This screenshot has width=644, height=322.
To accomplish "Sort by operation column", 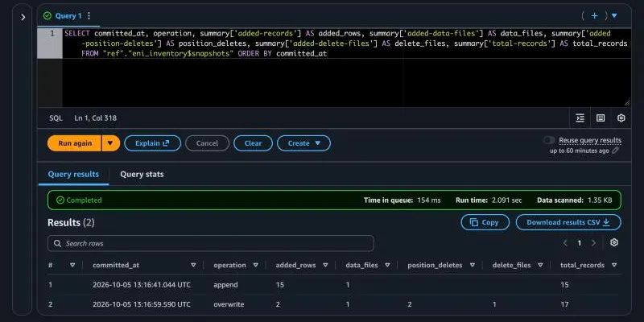I will tap(255, 266).
